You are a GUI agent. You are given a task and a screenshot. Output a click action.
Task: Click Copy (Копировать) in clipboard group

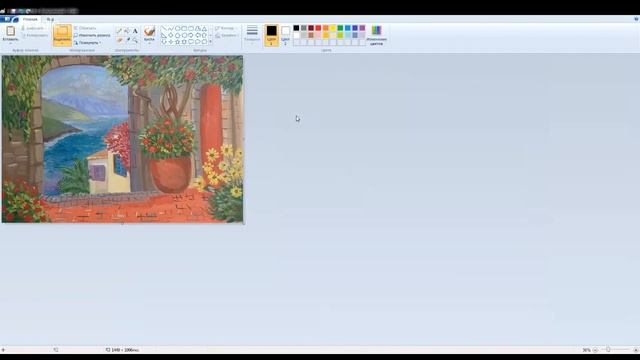click(x=35, y=36)
